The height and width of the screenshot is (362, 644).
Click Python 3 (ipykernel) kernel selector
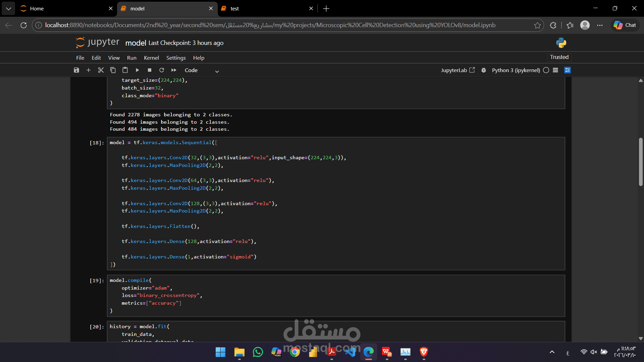516,70
